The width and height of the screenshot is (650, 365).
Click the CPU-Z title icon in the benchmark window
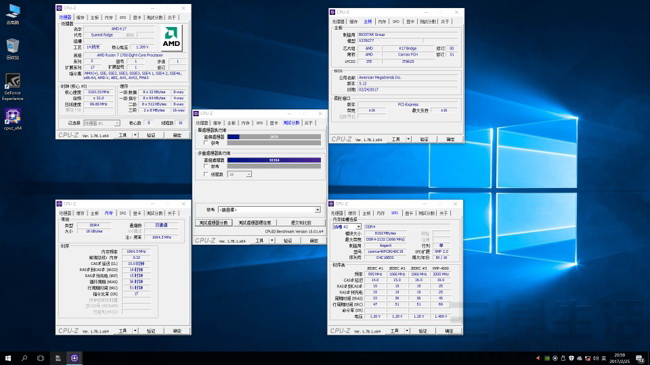196,113
